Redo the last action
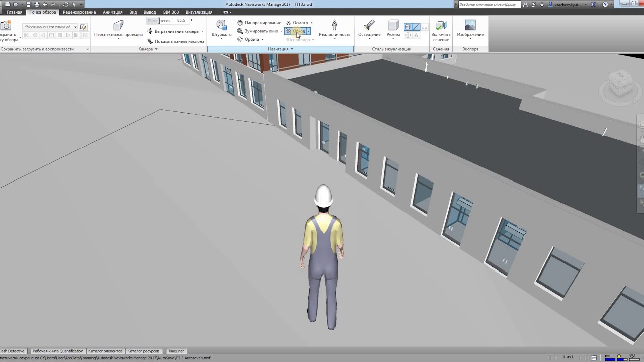The image size is (644, 362). (53, 4)
